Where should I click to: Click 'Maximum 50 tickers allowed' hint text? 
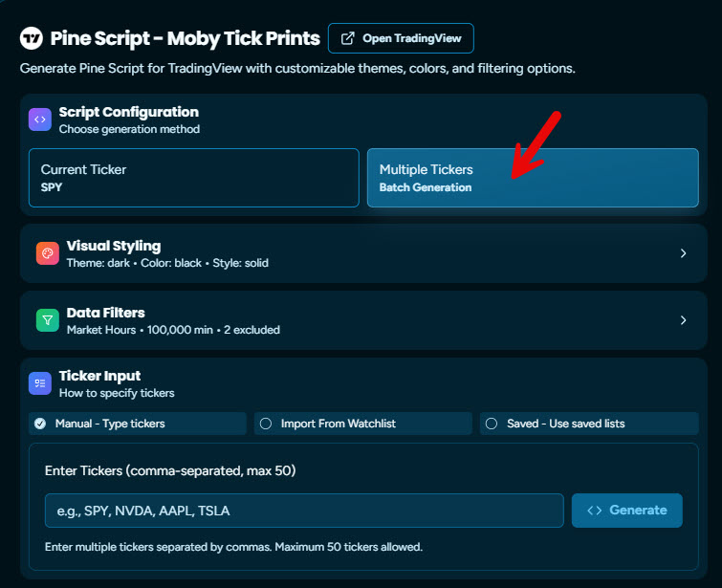coord(348,547)
